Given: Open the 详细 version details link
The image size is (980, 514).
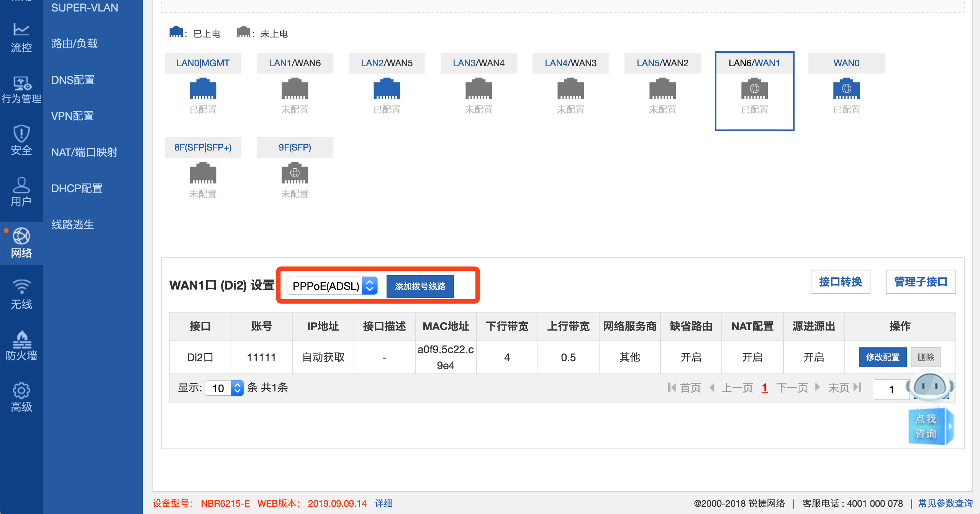Looking at the screenshot, I should [x=383, y=503].
